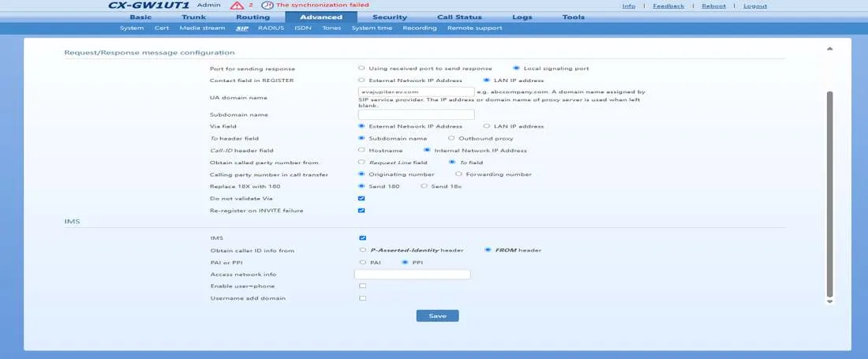
Task: Go to ISDN submenu
Action: coord(303,28)
